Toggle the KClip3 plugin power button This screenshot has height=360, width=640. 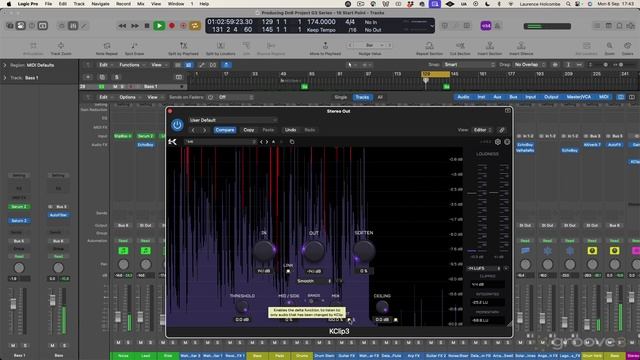point(177,125)
